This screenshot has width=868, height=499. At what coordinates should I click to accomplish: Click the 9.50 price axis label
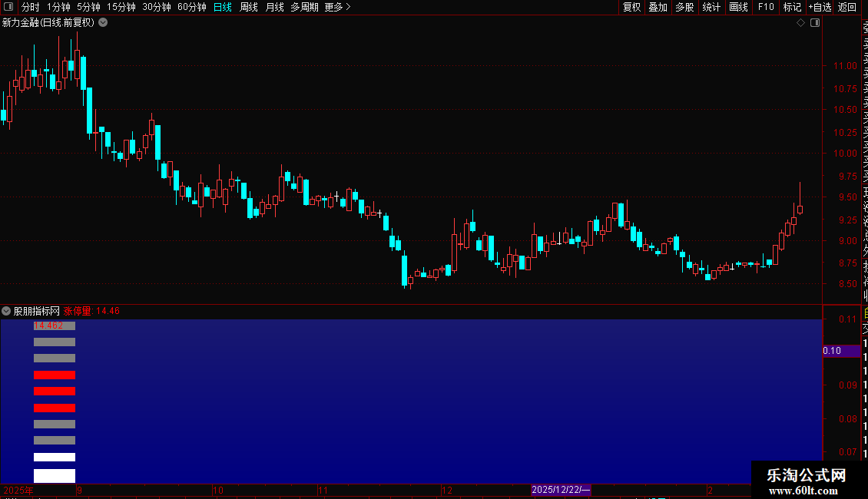(x=847, y=197)
